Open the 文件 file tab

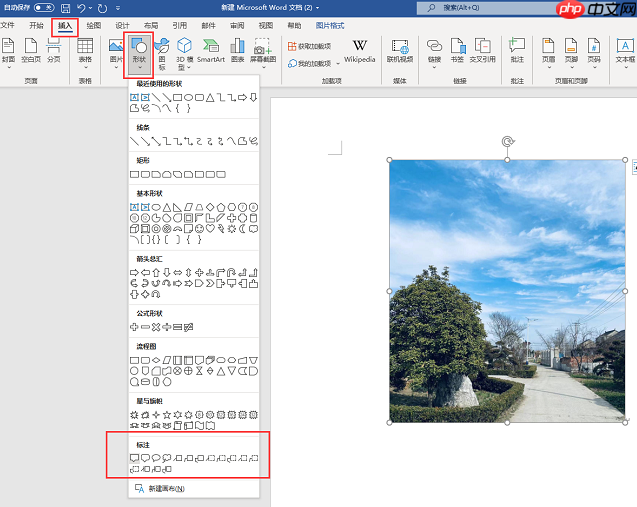point(7,26)
